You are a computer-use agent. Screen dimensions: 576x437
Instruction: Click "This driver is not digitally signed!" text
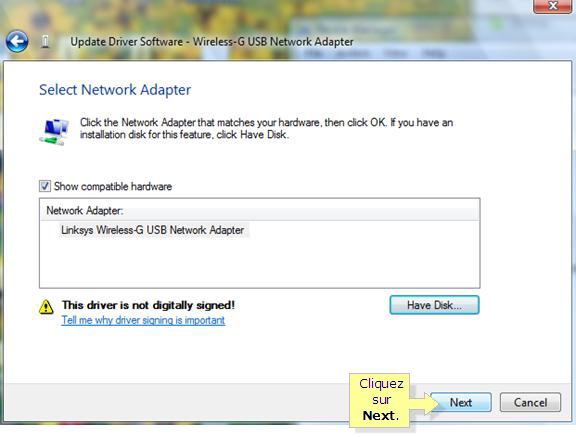click(148, 305)
